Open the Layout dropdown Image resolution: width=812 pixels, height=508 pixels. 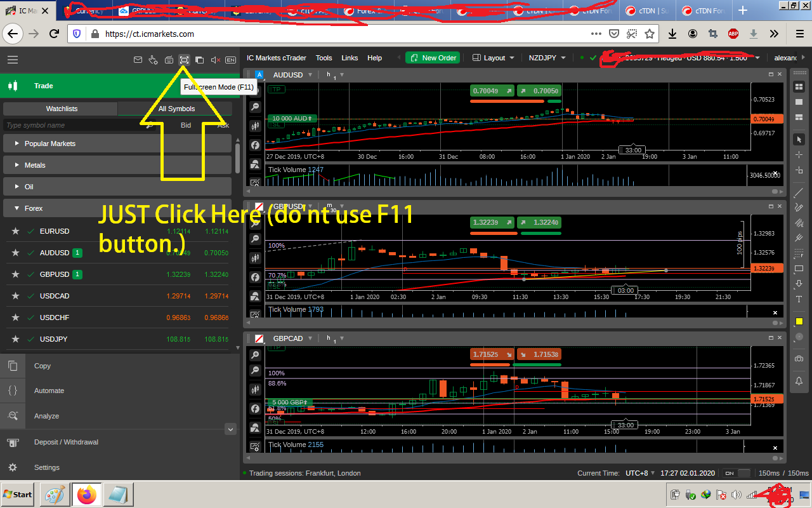point(494,58)
